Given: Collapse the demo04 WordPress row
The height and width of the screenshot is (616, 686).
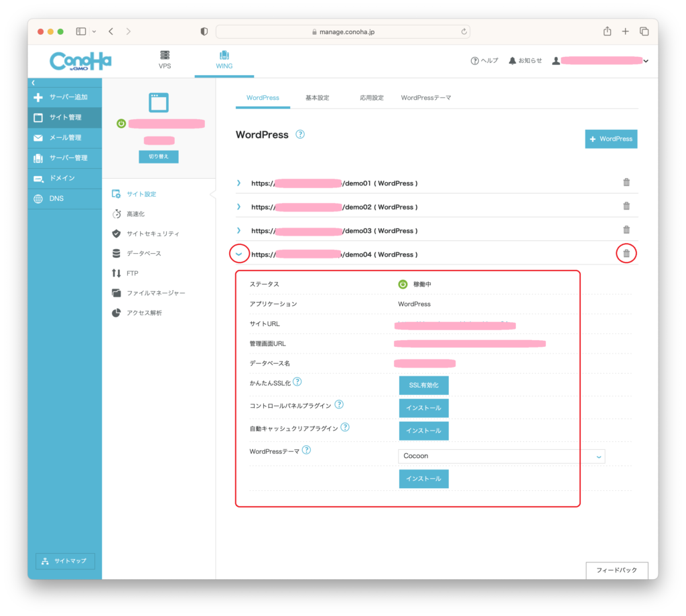Looking at the screenshot, I should click(239, 254).
